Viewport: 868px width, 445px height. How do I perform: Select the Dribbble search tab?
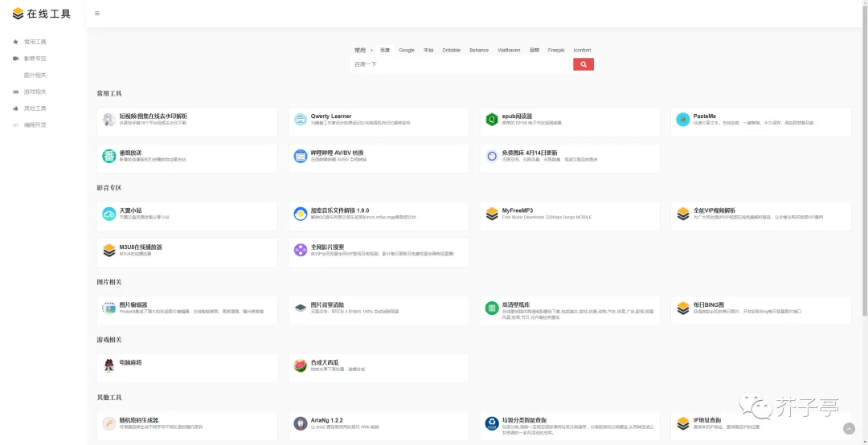pyautogui.click(x=451, y=50)
